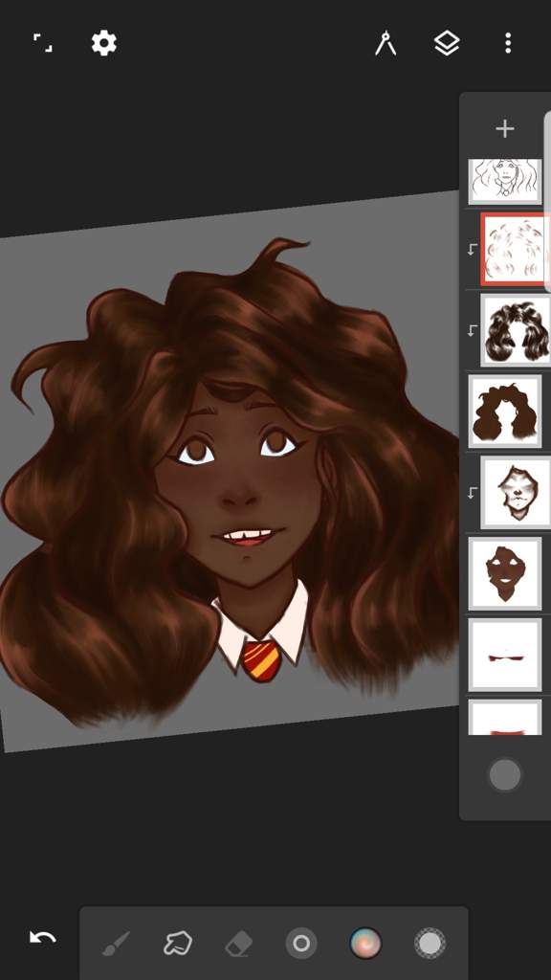The image size is (551, 980).
Task: Toggle clipping arrow on hair shading layer
Action: pos(473,330)
